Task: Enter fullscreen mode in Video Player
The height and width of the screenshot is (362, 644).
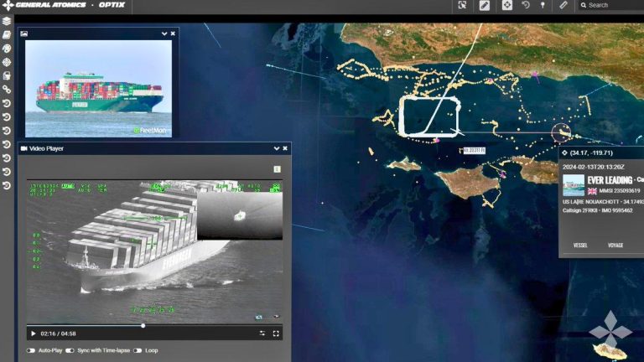Action: [x=276, y=333]
